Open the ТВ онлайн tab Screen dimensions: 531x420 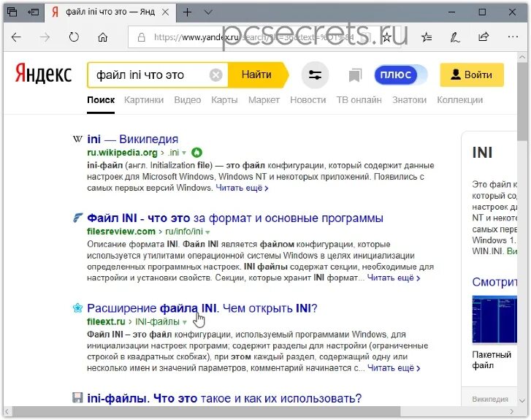coord(359,100)
